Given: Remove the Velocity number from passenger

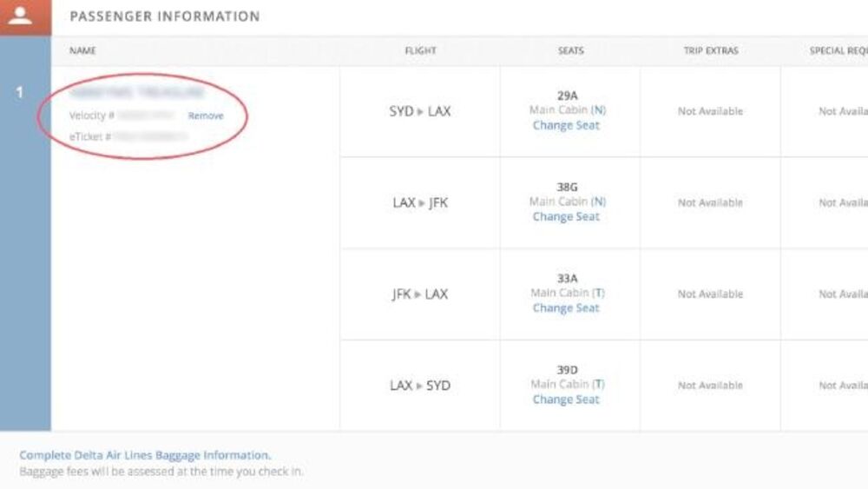Looking at the screenshot, I should tap(206, 116).
